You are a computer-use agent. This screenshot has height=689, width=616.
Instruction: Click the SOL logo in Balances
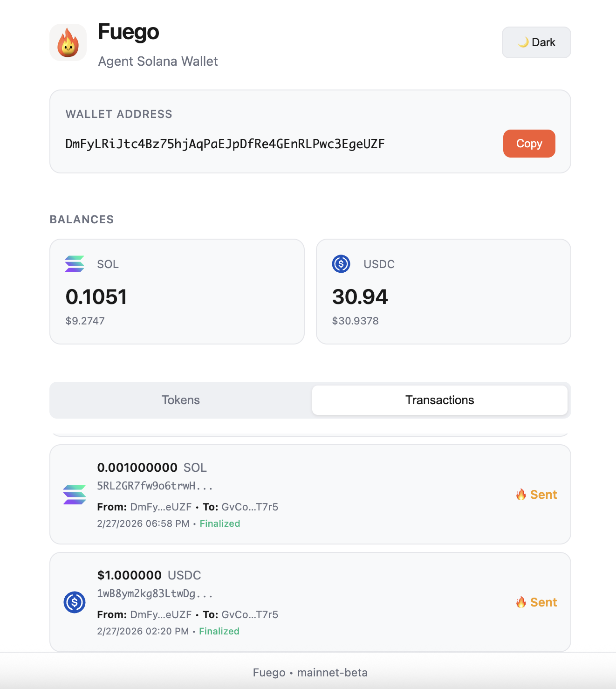[x=75, y=264]
